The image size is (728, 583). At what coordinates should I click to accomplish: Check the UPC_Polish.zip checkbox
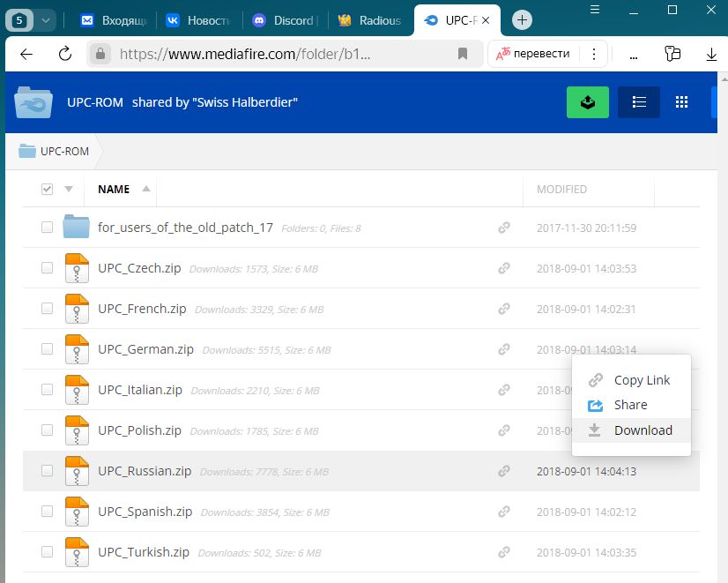coord(47,430)
